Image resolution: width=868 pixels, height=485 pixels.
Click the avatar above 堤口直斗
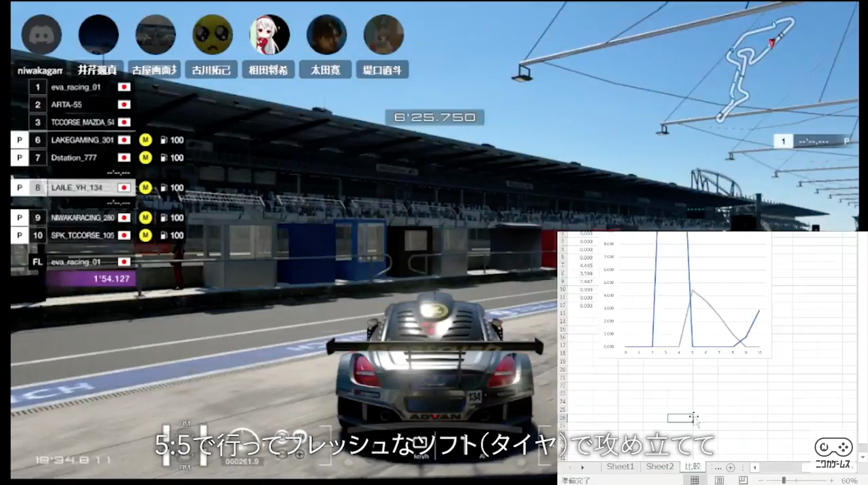tap(384, 35)
